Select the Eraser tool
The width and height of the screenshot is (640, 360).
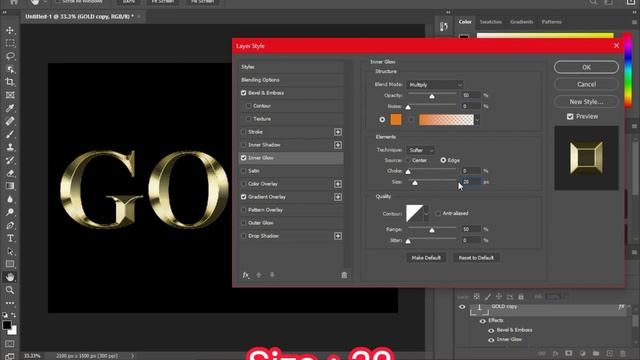10,173
